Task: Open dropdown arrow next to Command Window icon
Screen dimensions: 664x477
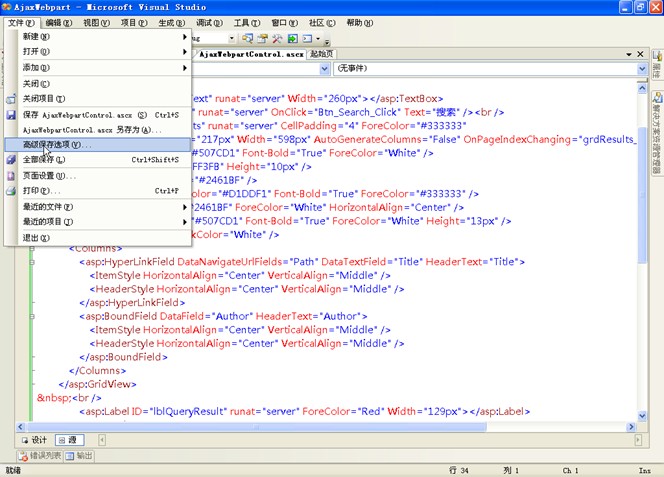Action: 318,39
